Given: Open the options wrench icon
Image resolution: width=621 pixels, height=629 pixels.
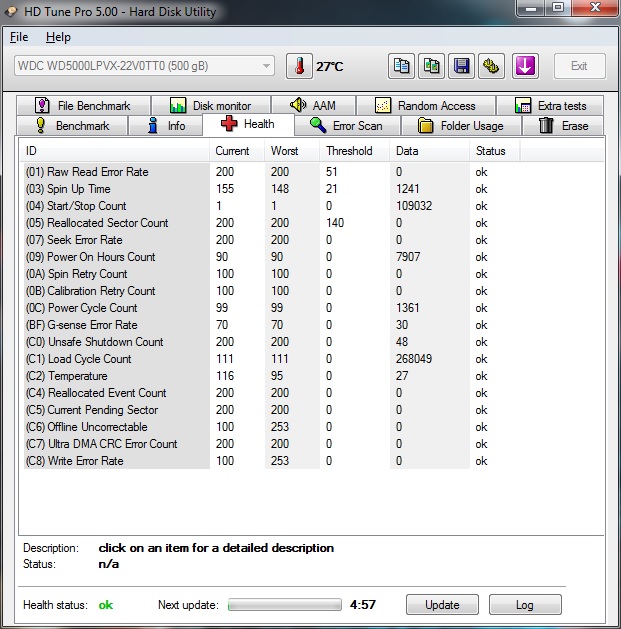Looking at the screenshot, I should (491, 66).
